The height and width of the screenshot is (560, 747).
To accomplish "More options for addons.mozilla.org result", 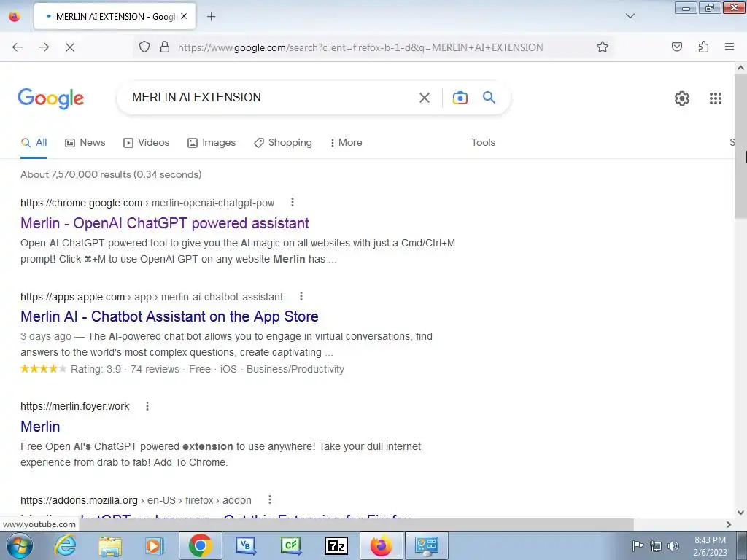I will coord(270,499).
